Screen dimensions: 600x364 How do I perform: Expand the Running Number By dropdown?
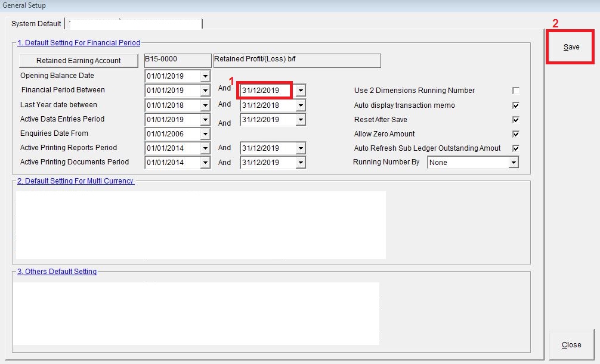click(x=513, y=163)
